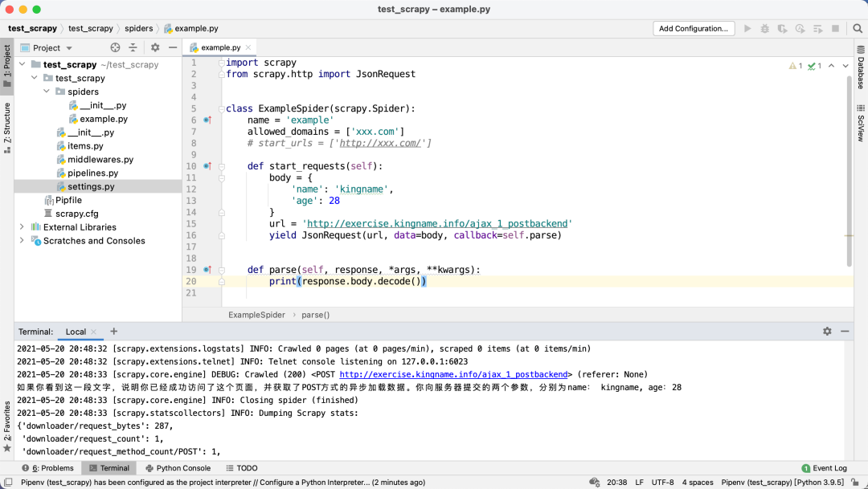The height and width of the screenshot is (489, 868).
Task: Select the Local terminal tab
Action: [76, 332]
